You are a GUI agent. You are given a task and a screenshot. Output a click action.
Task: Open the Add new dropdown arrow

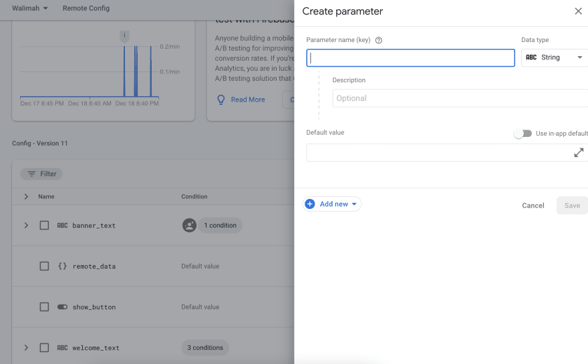[x=354, y=204]
